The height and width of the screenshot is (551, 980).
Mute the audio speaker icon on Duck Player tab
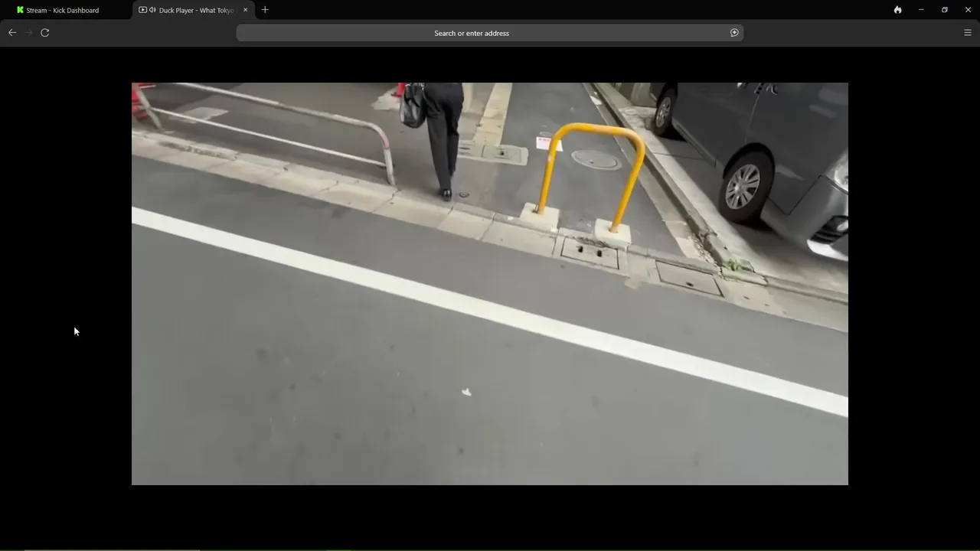tap(152, 10)
